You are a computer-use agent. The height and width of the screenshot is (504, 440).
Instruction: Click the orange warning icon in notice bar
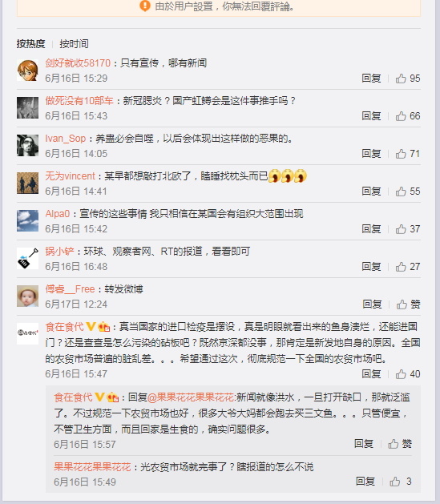click(145, 6)
